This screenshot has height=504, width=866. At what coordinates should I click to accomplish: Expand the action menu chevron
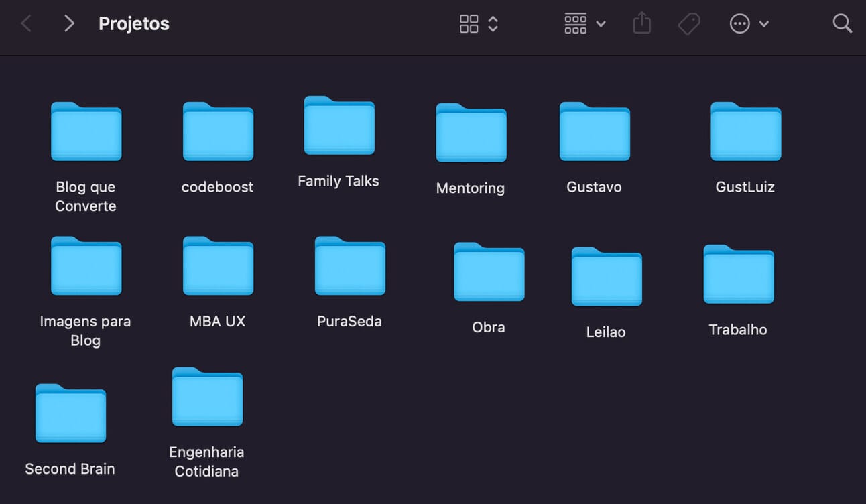[764, 24]
